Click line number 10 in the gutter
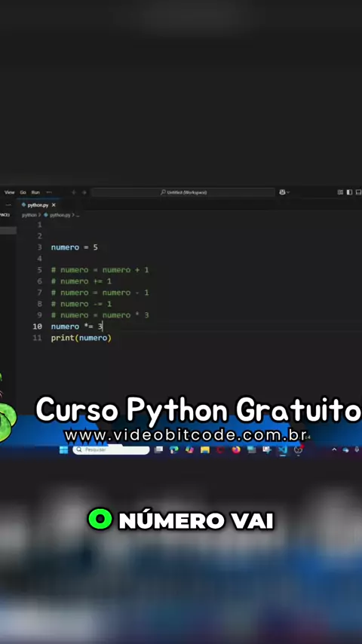The height and width of the screenshot is (644, 362). (x=38, y=327)
